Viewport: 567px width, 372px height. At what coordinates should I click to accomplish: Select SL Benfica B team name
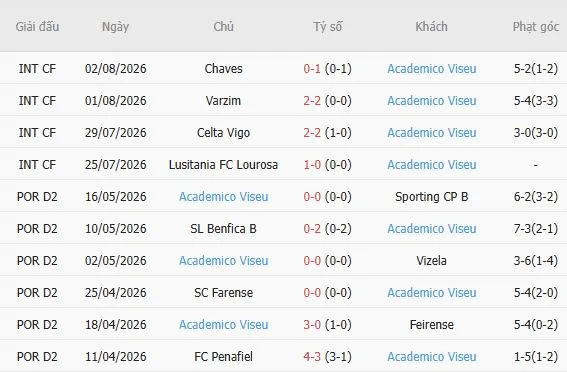coord(223,228)
